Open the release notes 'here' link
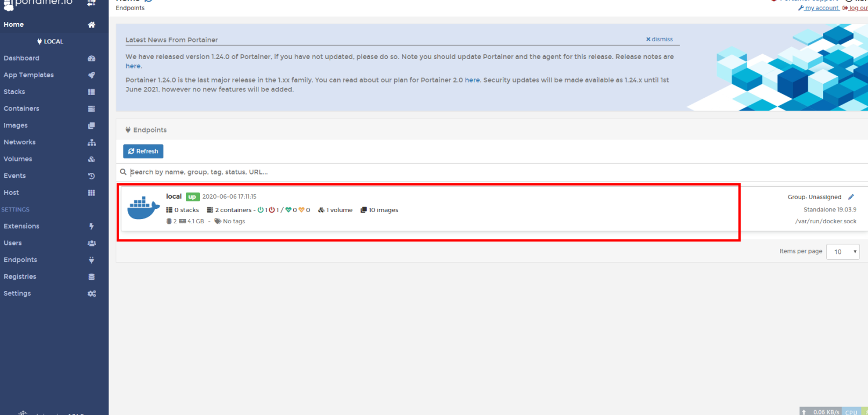The width and height of the screenshot is (868, 415). (x=133, y=66)
